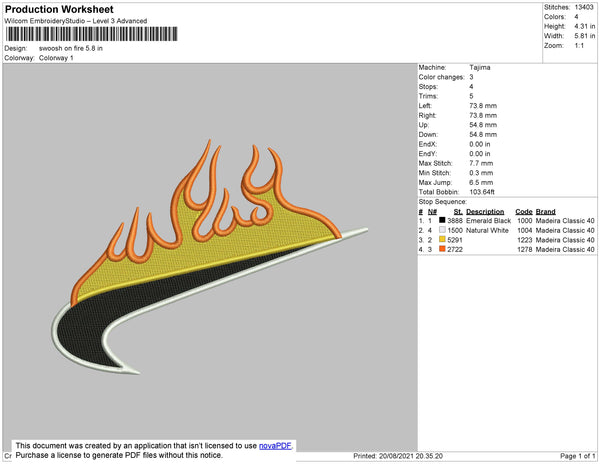
Task: Click the Width value '5.81 in'
Action: (x=585, y=36)
